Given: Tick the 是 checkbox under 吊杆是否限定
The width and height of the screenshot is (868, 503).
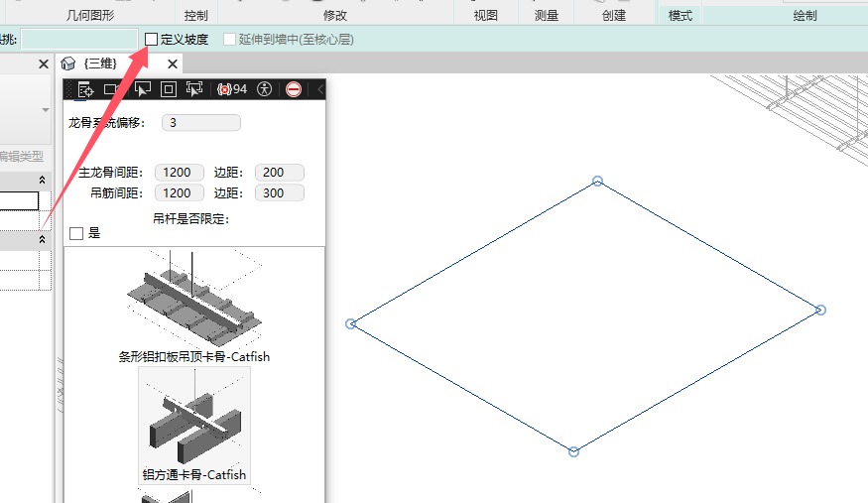Looking at the screenshot, I should click(76, 233).
